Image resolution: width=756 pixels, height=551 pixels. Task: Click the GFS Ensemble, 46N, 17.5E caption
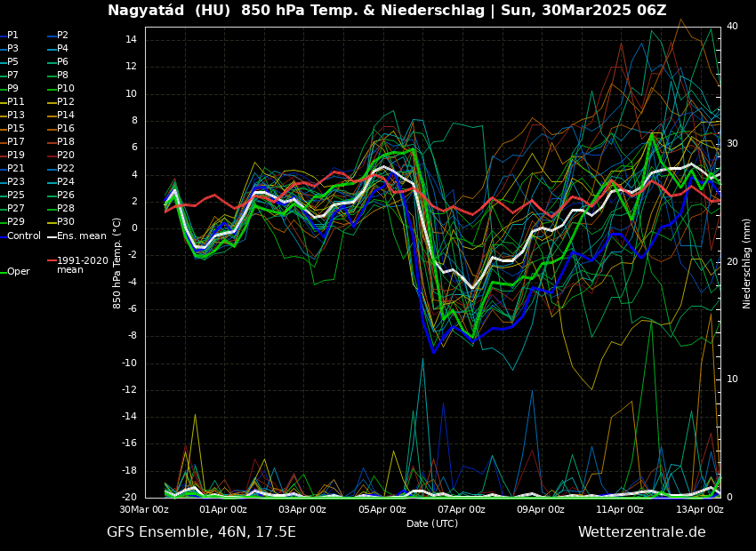201,532
